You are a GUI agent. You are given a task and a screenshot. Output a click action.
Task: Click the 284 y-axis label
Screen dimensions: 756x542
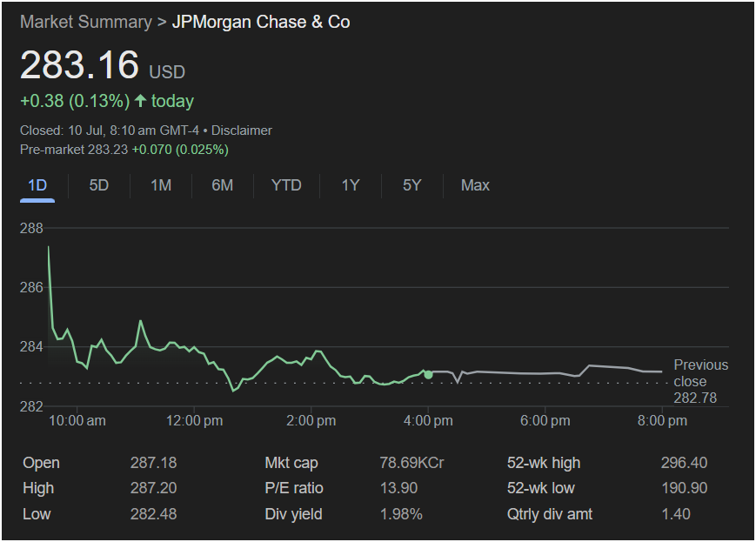31,347
